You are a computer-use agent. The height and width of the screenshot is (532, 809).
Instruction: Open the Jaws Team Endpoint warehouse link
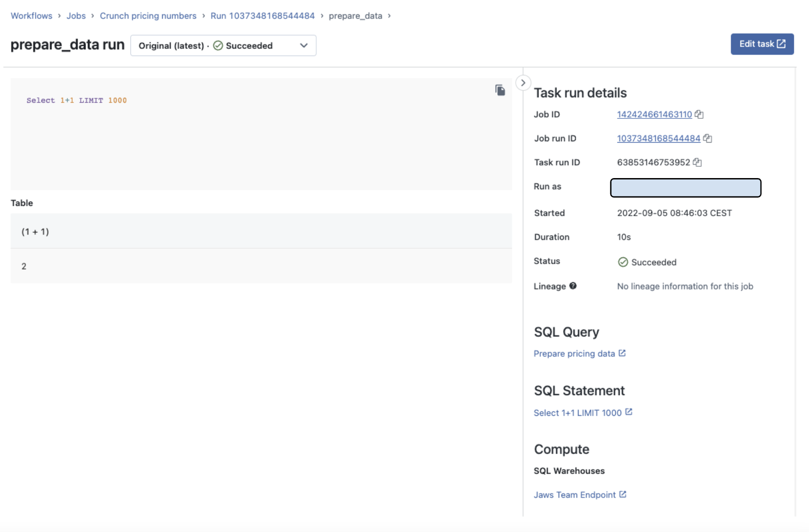click(574, 495)
